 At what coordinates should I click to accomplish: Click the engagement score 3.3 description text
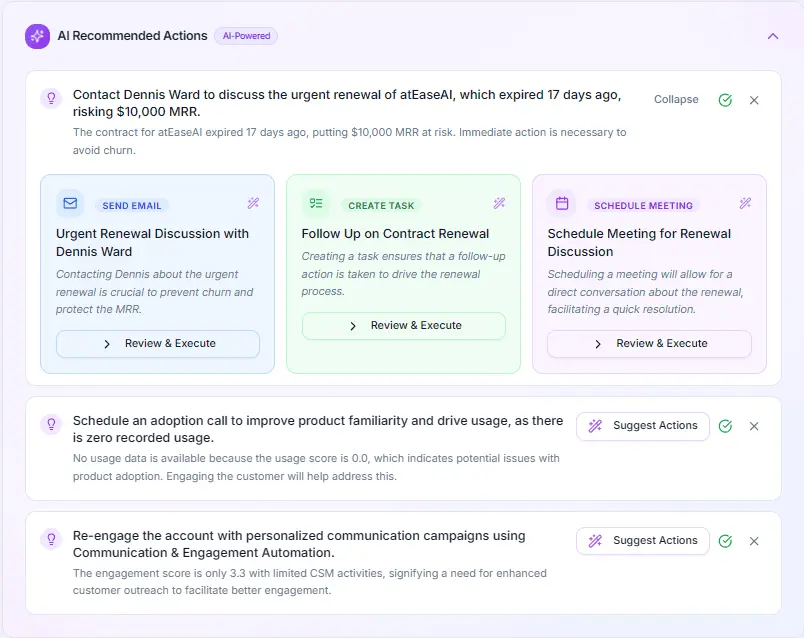[310, 582]
